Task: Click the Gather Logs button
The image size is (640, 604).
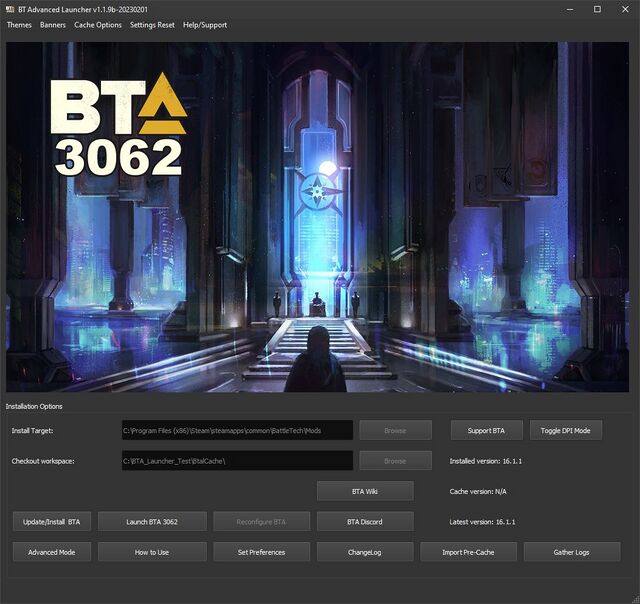Action: point(572,552)
